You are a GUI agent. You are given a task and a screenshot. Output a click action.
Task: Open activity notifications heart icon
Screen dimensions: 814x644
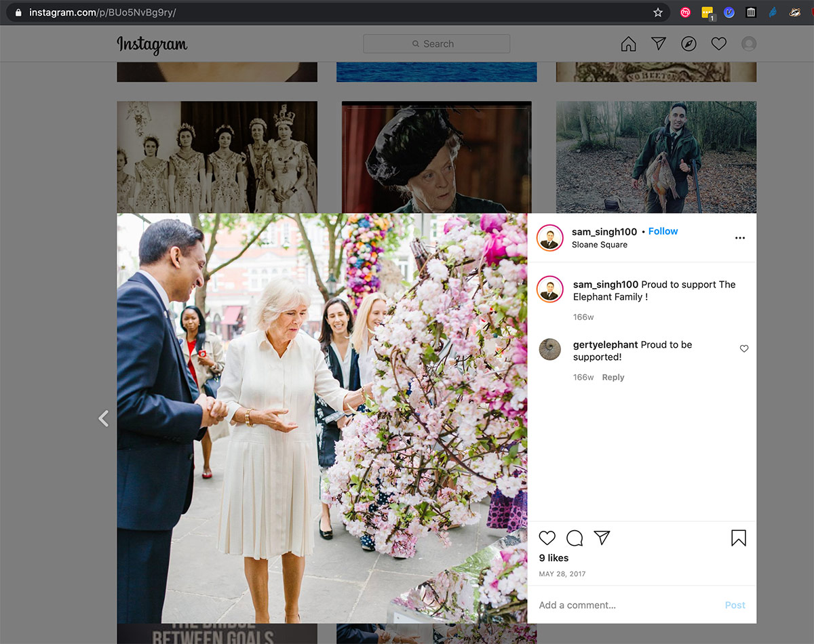tap(718, 43)
